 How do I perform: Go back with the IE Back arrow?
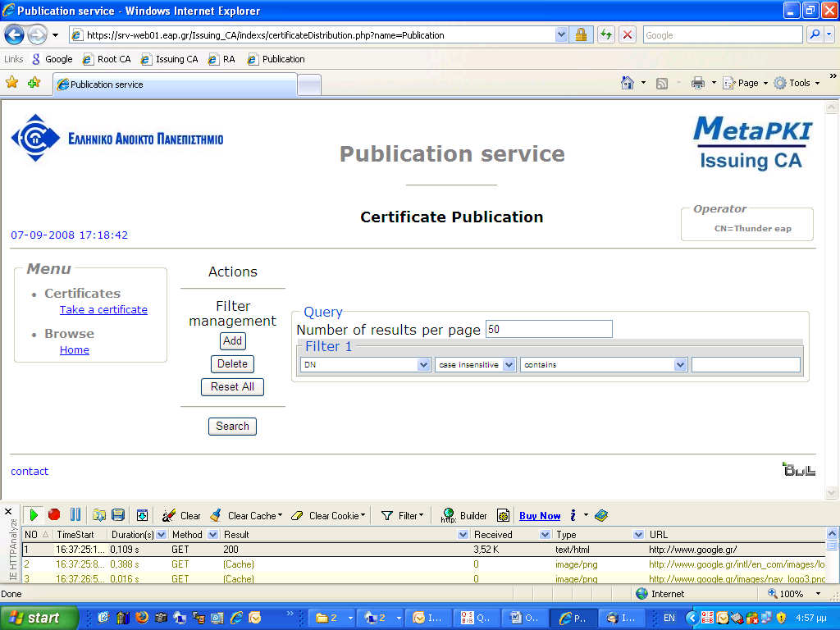pos(15,35)
